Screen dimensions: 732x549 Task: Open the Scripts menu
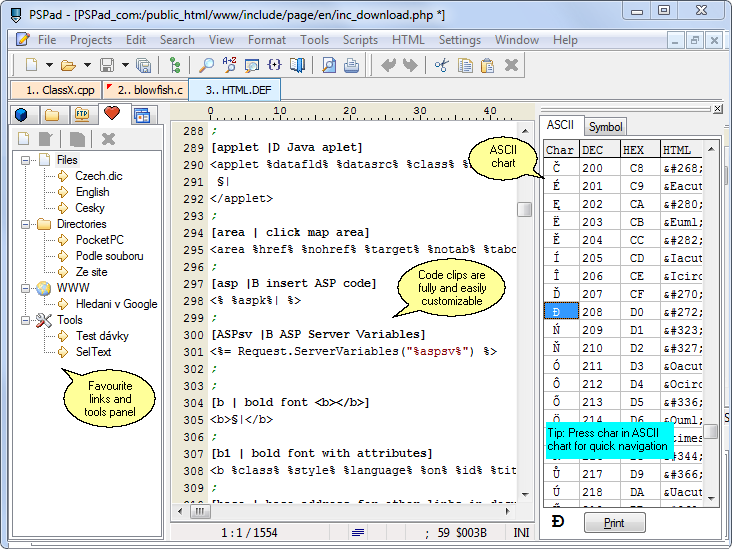(360, 40)
